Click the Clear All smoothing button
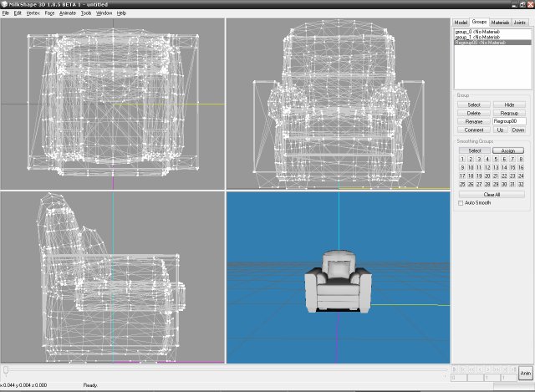535x392 pixels. 492,194
